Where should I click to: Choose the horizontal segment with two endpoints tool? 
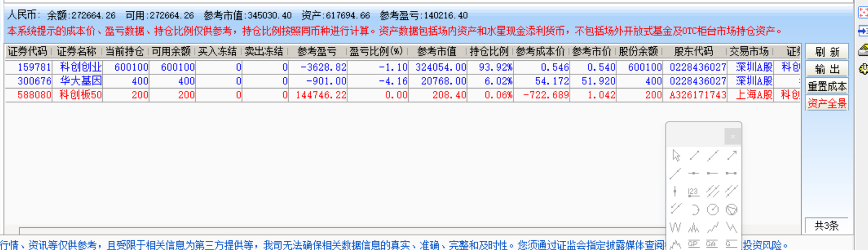(x=731, y=173)
